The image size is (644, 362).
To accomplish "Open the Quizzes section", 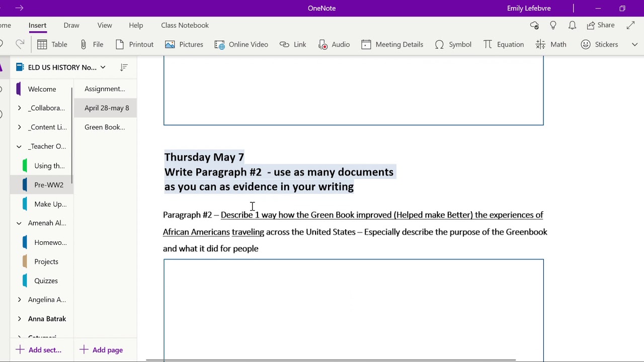I will tap(45, 281).
